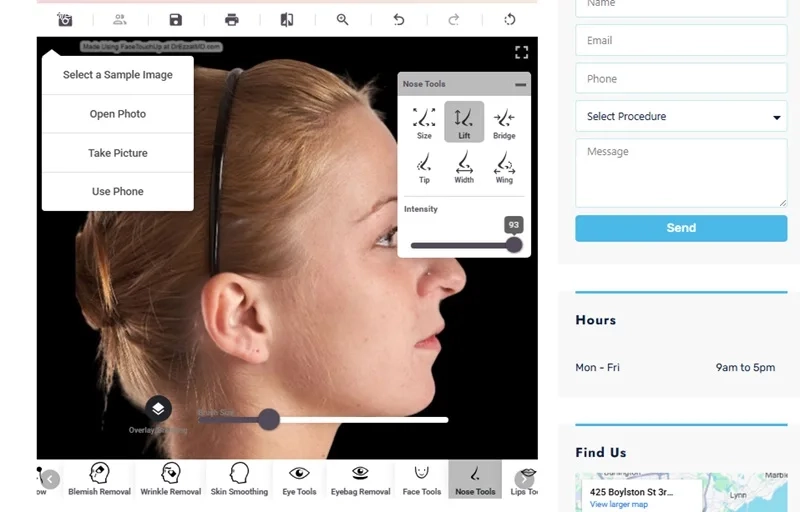
Task: Undo the last edit
Action: 398,19
